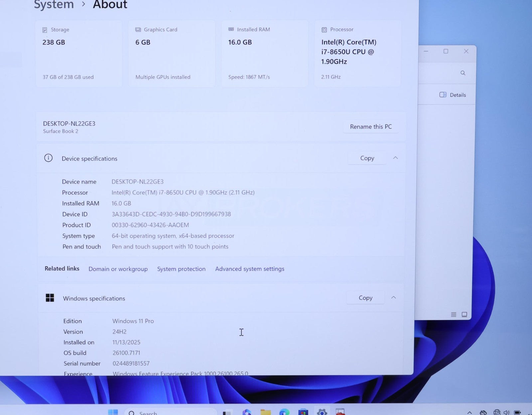
Task: Open Settings gear from the taskbar
Action: [322, 412]
